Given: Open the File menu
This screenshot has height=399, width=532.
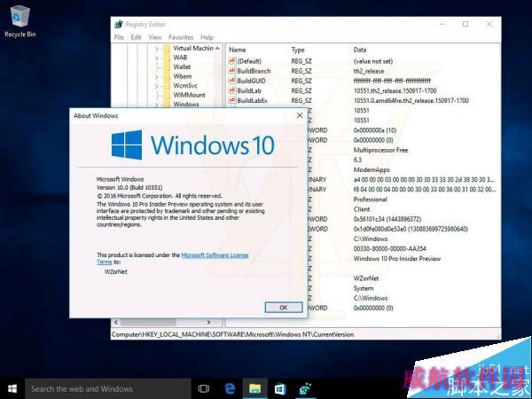Looking at the screenshot, I should [119, 37].
